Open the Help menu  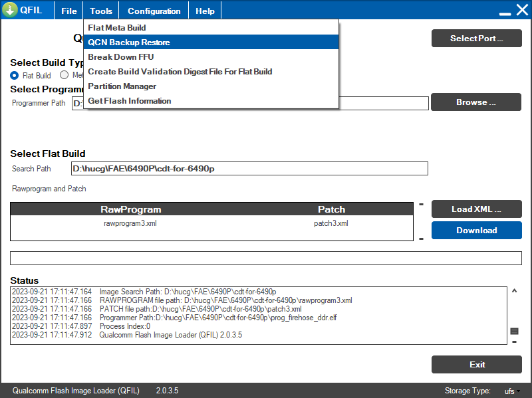pyautogui.click(x=205, y=11)
